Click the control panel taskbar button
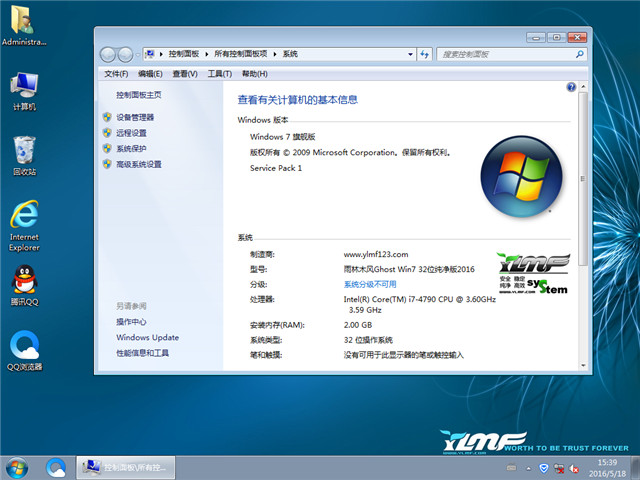Viewport: 640px width, 480px height. [126, 468]
